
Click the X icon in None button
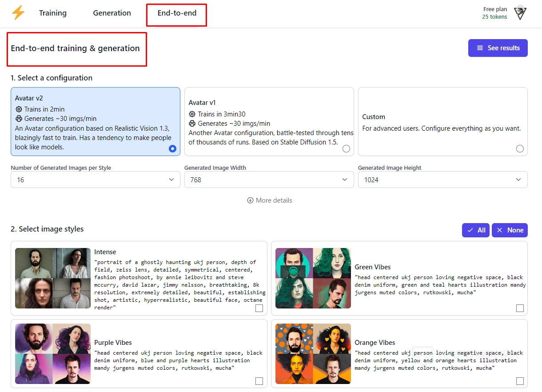500,230
